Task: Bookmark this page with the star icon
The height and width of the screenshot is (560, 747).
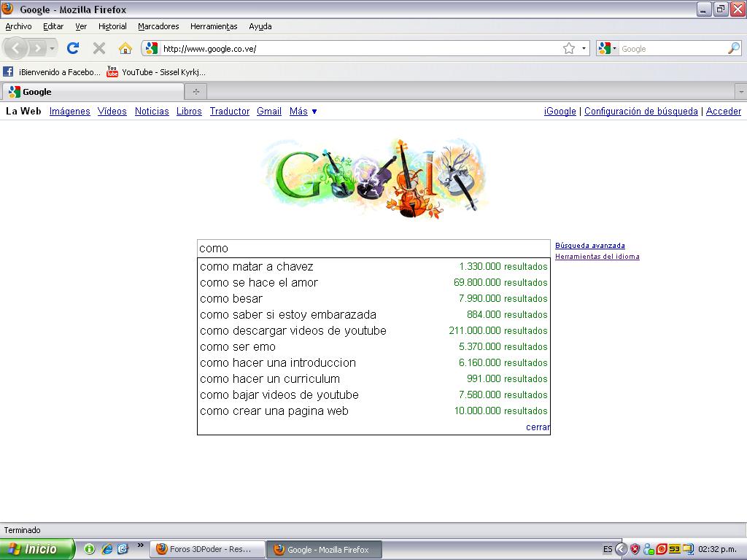Action: 569,48
